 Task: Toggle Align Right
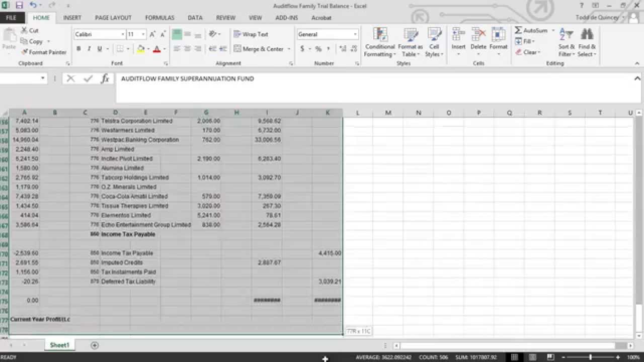[198, 49]
